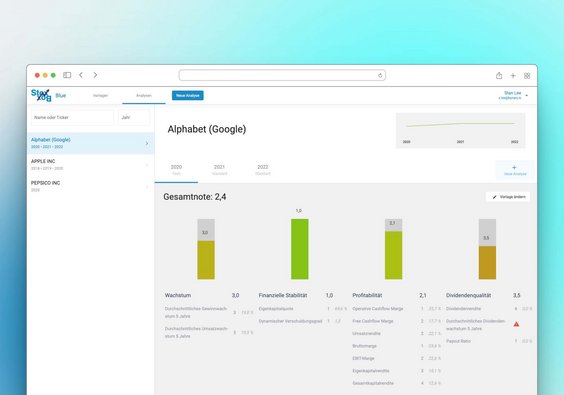The height and width of the screenshot is (395, 564).
Task: Select PEPSICO INC in the sidebar list
Action: (x=91, y=186)
